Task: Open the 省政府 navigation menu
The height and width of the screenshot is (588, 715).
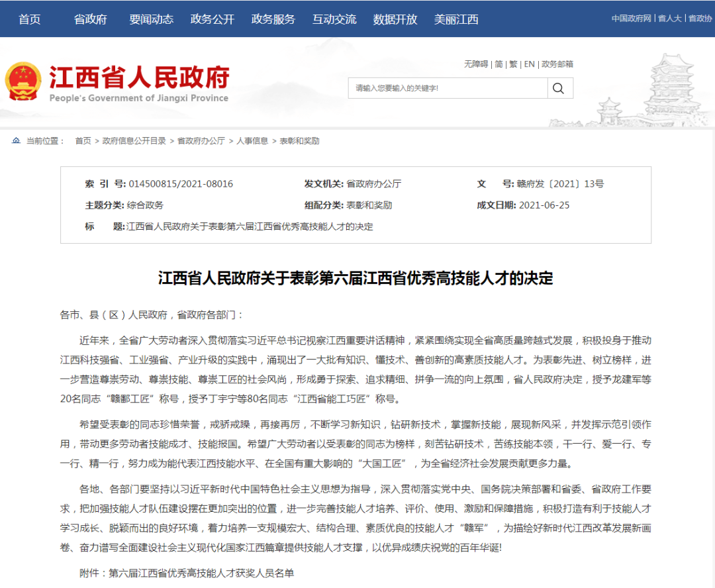Action: click(90, 19)
